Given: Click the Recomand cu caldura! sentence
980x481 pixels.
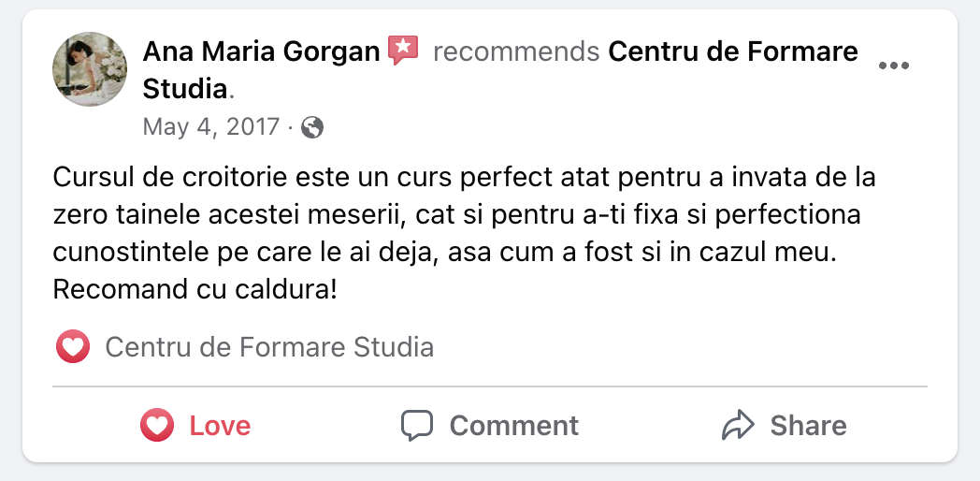Looking at the screenshot, I should click(195, 289).
